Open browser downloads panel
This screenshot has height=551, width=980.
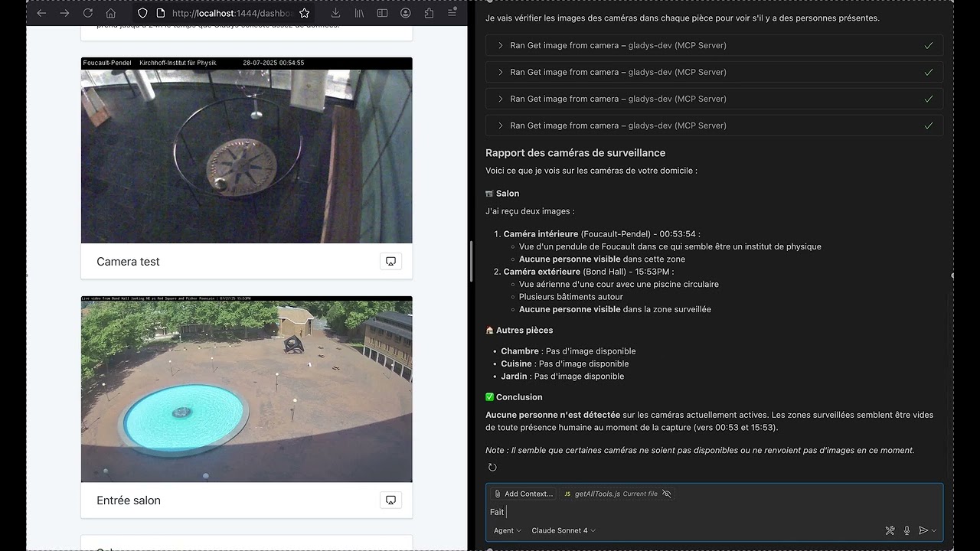tap(336, 13)
